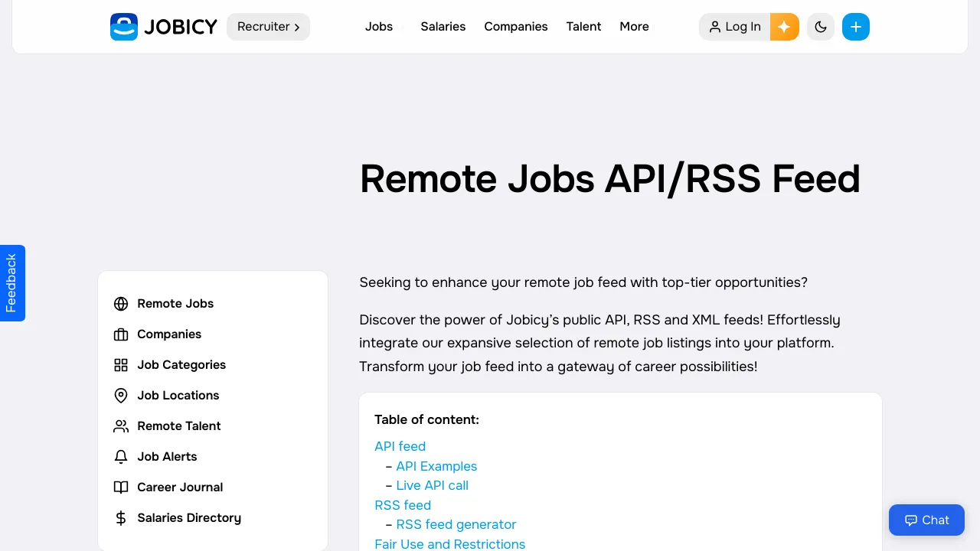Click the Log In button text

(x=743, y=27)
